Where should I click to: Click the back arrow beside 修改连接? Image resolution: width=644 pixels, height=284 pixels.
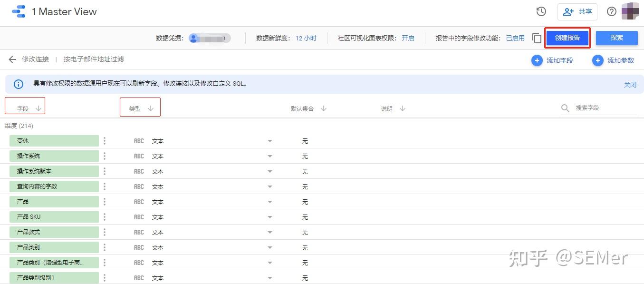[12, 59]
